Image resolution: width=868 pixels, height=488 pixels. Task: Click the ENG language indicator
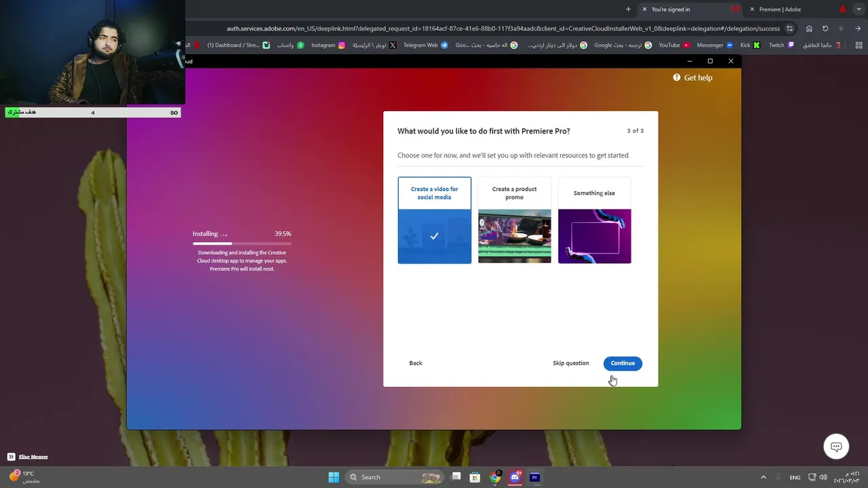(x=795, y=477)
